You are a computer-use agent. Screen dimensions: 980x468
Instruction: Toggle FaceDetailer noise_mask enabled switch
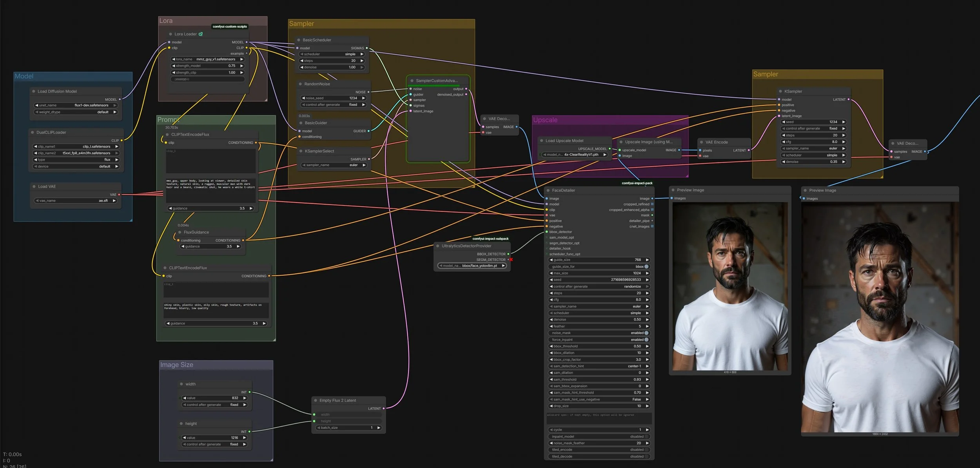[646, 333]
